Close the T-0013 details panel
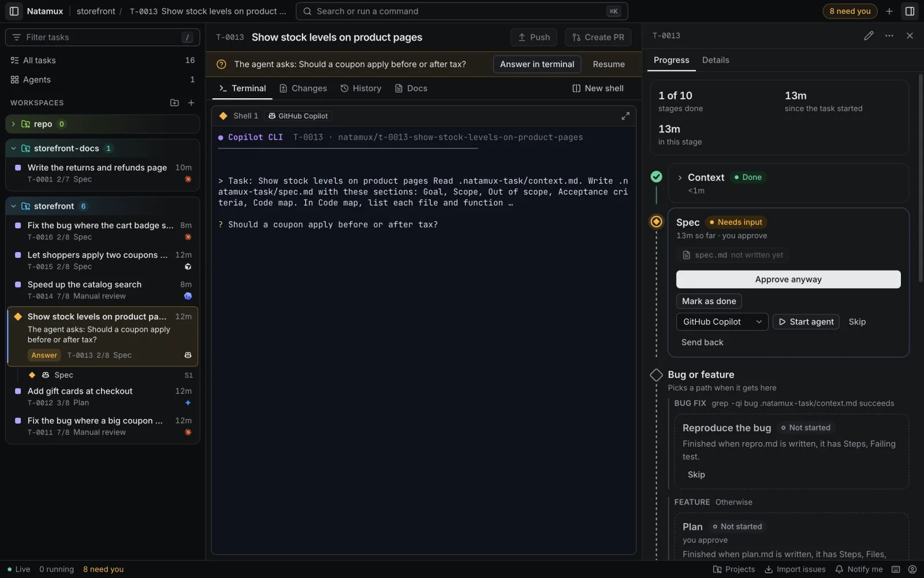The image size is (924, 578). tap(910, 36)
